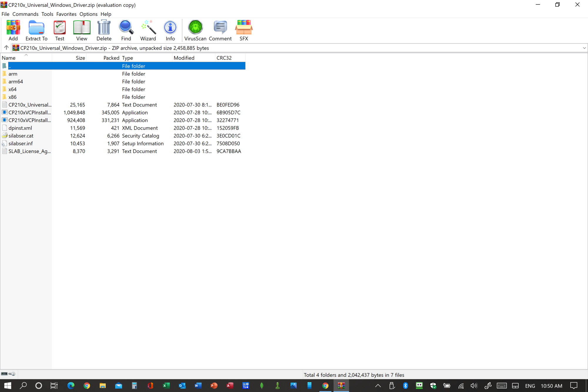Go up one folder level arrow
The height and width of the screenshot is (392, 588).
pos(6,48)
